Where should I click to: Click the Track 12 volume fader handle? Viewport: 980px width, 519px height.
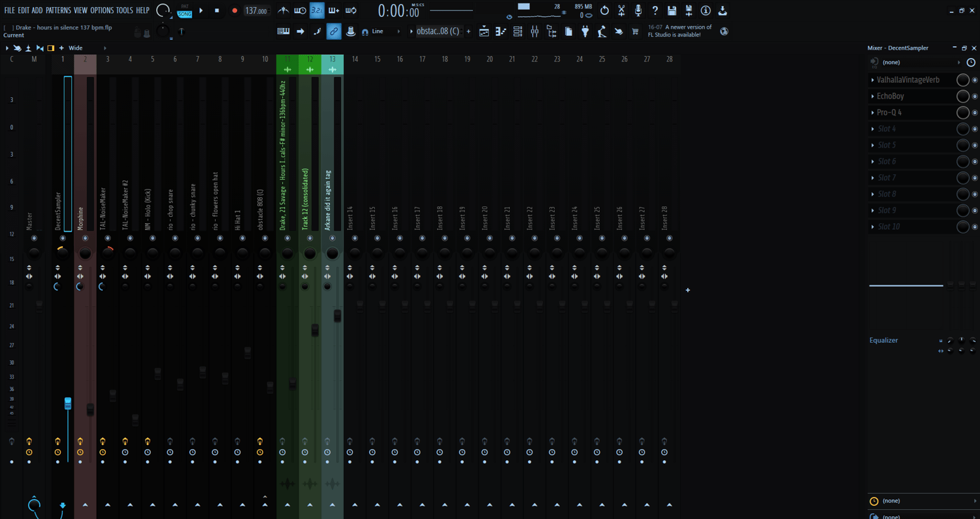tap(315, 330)
